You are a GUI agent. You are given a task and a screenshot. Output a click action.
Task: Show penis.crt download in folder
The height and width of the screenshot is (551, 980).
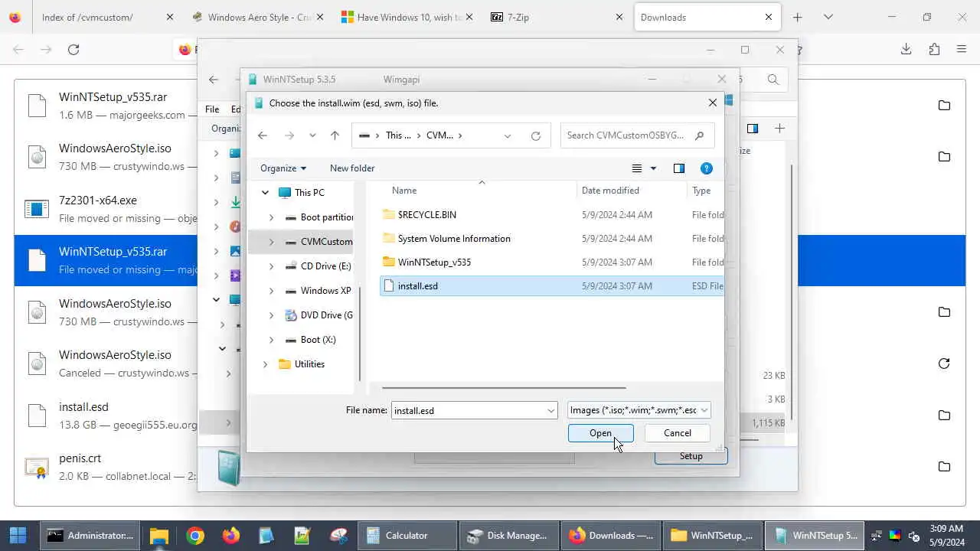tap(944, 467)
